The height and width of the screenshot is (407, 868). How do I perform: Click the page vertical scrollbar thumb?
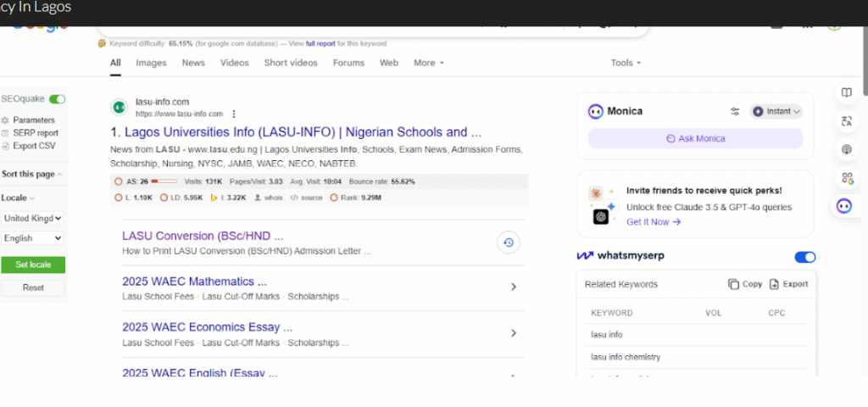pos(865,61)
